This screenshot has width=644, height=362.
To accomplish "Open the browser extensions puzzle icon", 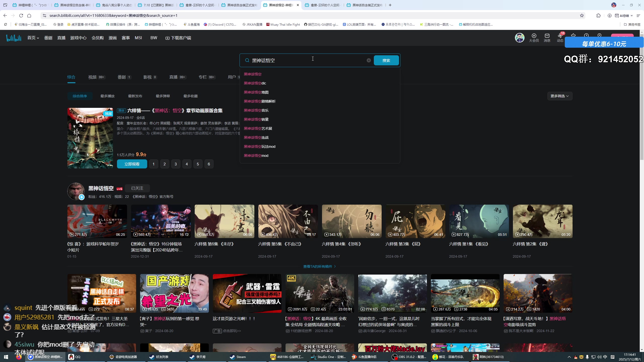I will 598,16.
